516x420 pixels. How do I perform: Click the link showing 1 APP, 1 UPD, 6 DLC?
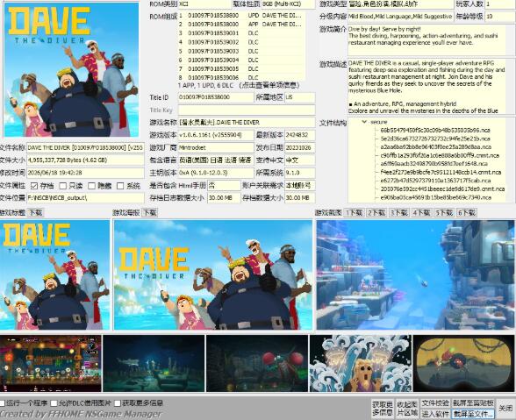point(239,86)
